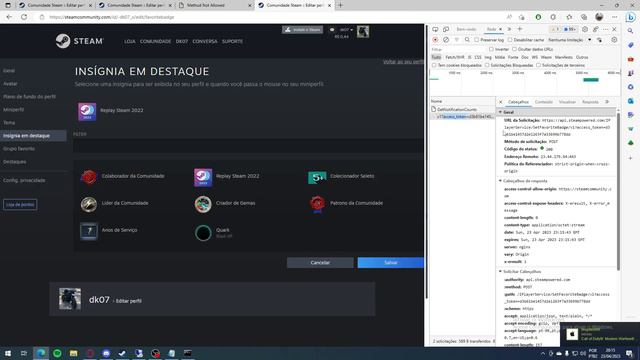
Task: Enable the Preservar log checkbox
Action: point(476,40)
